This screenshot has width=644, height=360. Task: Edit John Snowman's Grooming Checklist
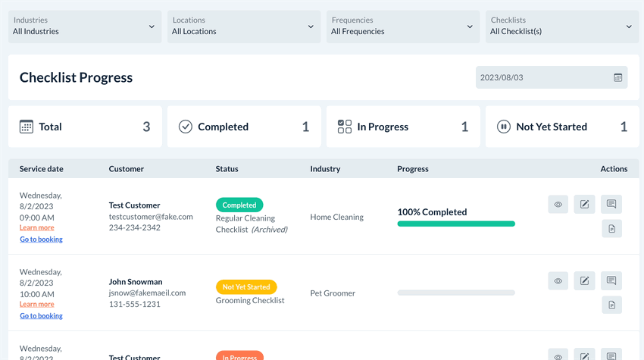pyautogui.click(x=584, y=281)
